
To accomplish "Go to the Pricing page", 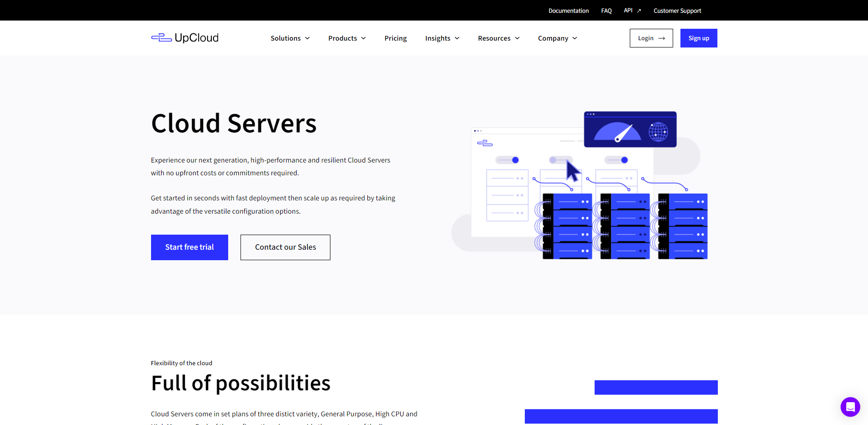I will point(396,38).
